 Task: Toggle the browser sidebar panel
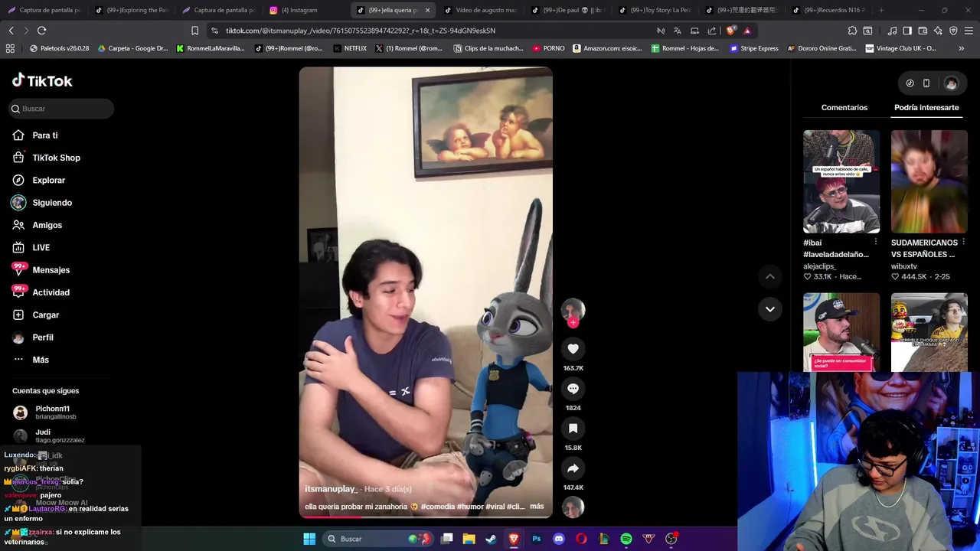tap(907, 31)
